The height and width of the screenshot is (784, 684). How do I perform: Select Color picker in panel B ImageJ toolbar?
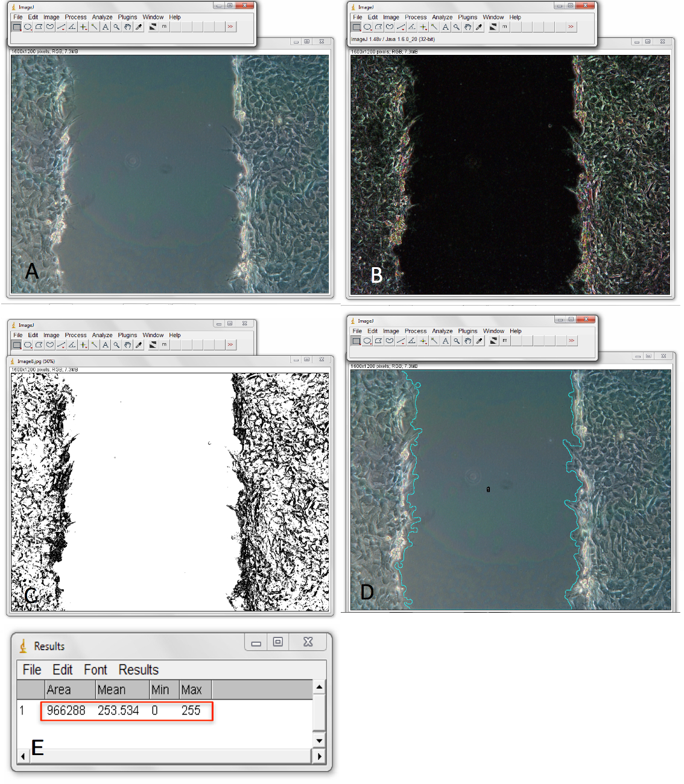pyautogui.click(x=479, y=27)
